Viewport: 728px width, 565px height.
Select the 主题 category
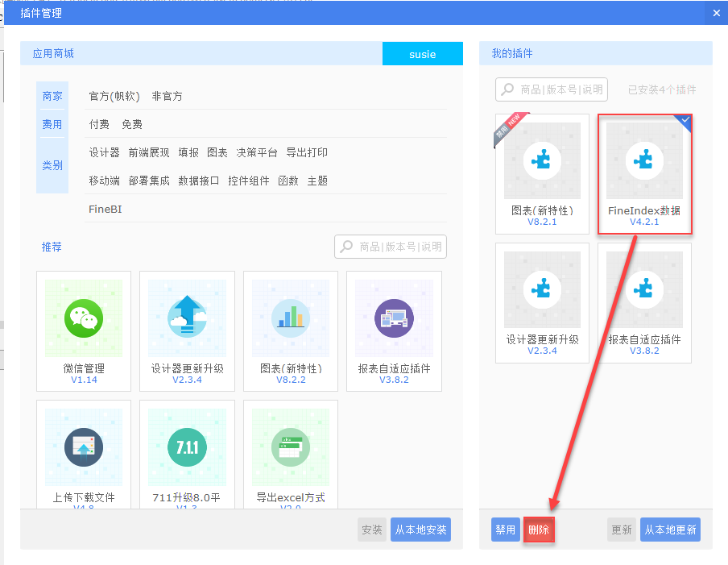coord(317,181)
